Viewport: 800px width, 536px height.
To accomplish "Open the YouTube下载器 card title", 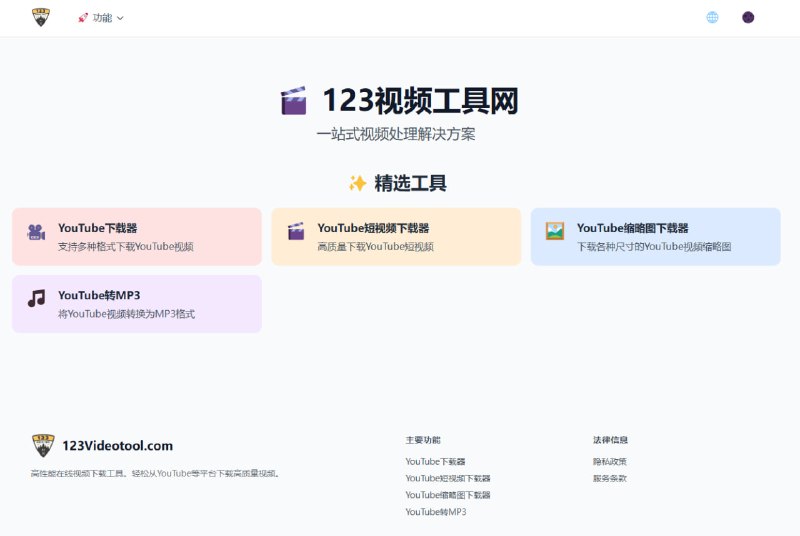I will (x=97, y=228).
